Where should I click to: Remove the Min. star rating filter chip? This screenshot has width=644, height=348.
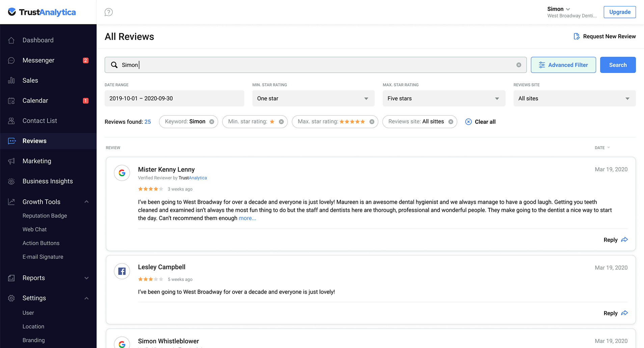281,122
